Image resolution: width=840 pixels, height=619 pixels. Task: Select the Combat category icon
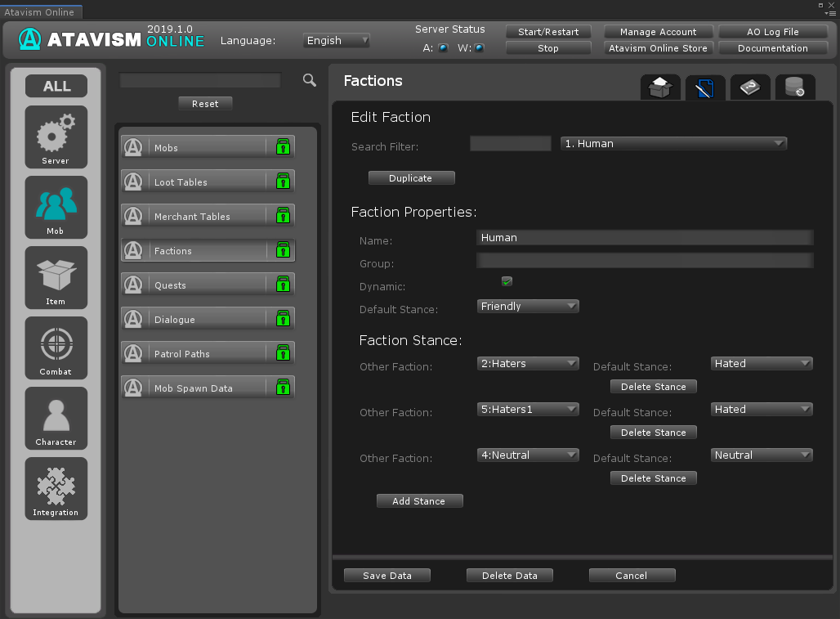[56, 348]
